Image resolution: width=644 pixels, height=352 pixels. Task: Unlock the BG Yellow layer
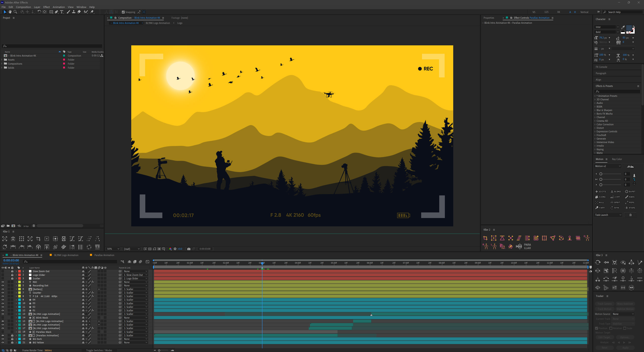tap(12, 342)
